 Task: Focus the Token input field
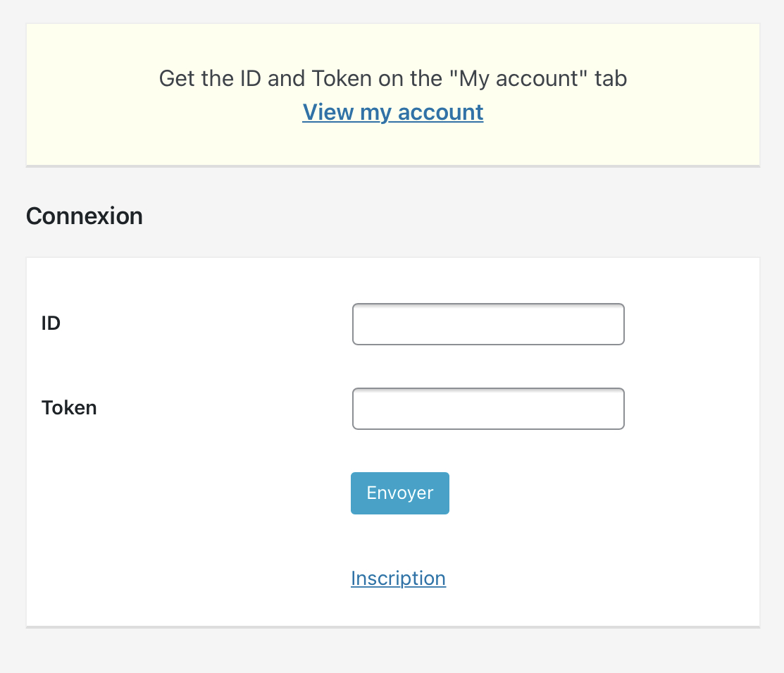pos(488,408)
